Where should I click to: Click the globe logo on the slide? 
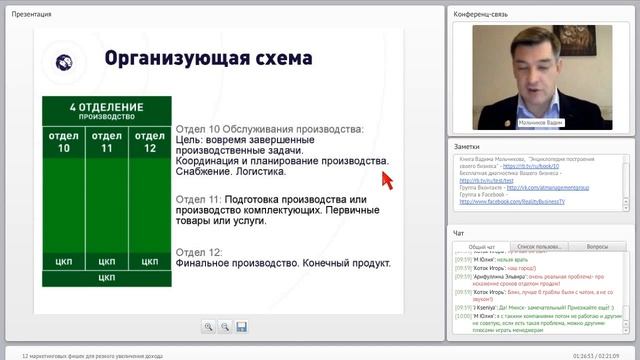click(x=64, y=62)
